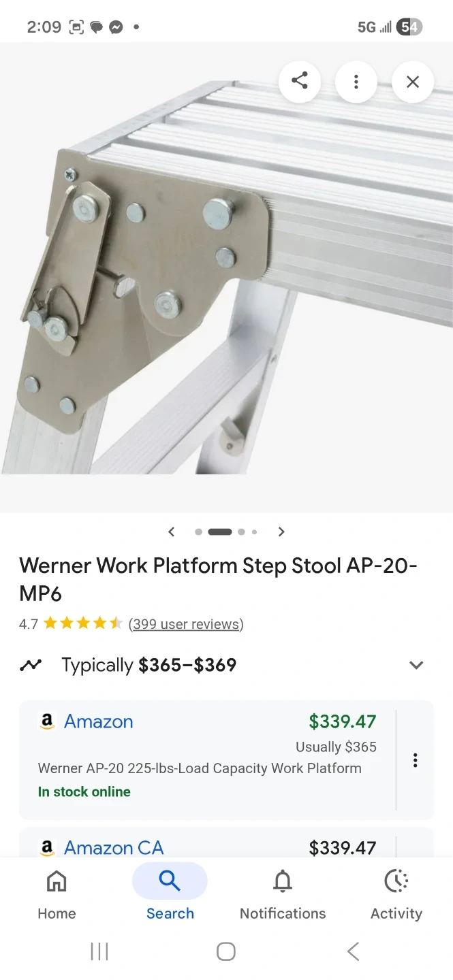Open more options for the Amazon listing
The height and width of the screenshot is (980, 453).
point(415,760)
